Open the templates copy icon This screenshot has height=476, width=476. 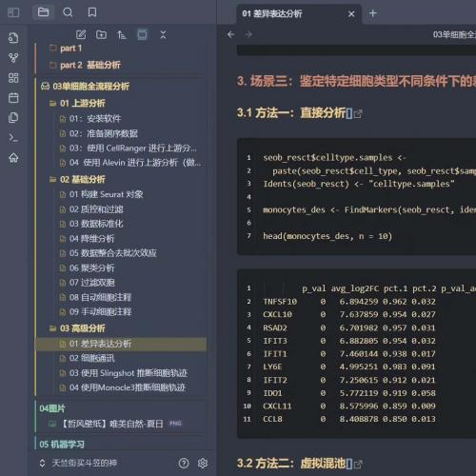coord(13,117)
